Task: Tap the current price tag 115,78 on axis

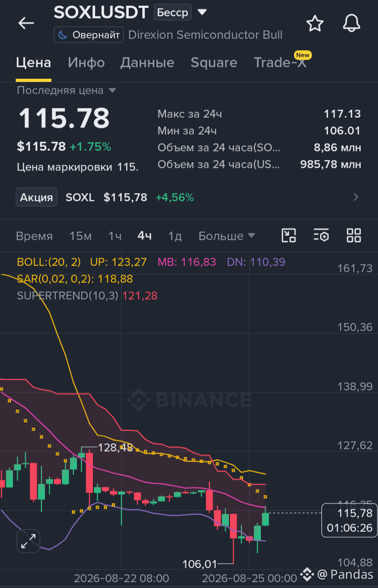Action: coord(350,521)
